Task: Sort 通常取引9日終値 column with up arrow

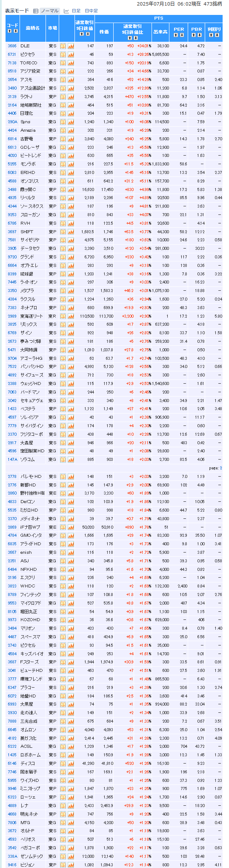Action: pos(82,34)
